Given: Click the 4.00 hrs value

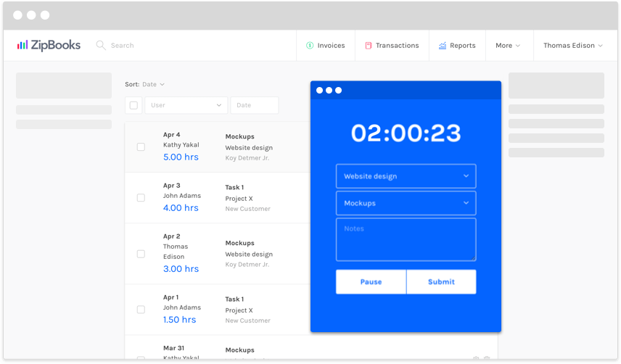Looking at the screenshot, I should (181, 207).
